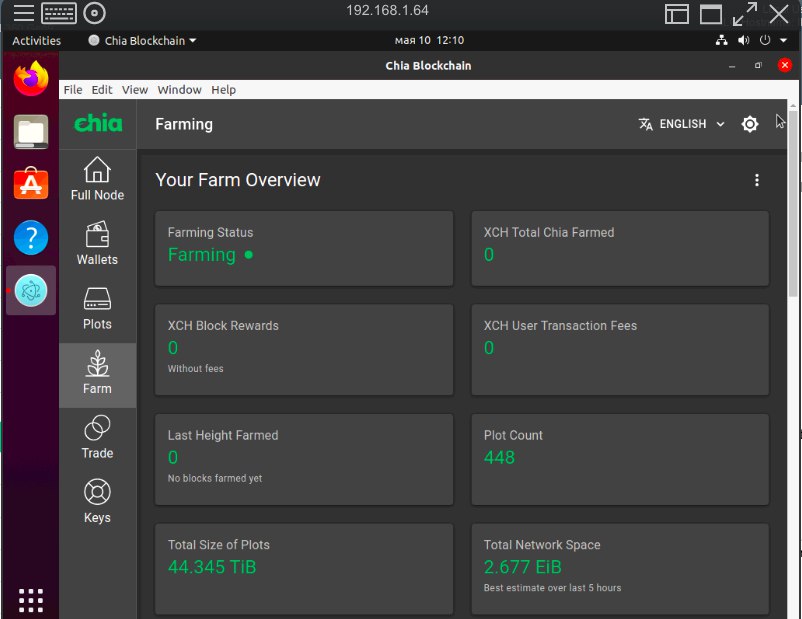The width and height of the screenshot is (802, 619).
Task: Click XCH User Transaction Fees label
Action: [560, 326]
